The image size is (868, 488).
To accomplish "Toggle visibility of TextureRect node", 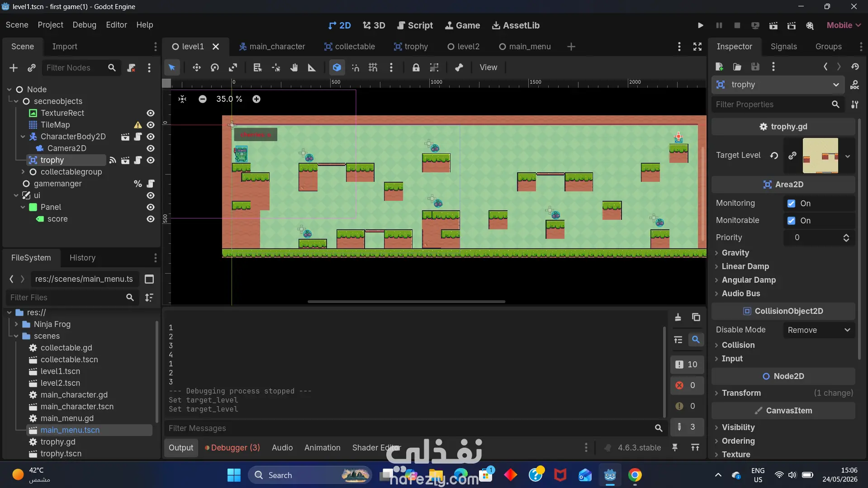I will 151,113.
